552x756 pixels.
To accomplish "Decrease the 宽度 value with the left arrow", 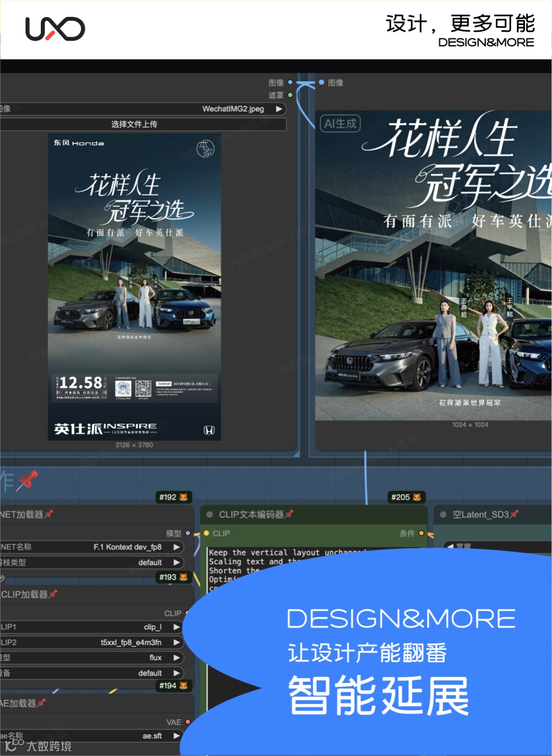I will coord(450,547).
